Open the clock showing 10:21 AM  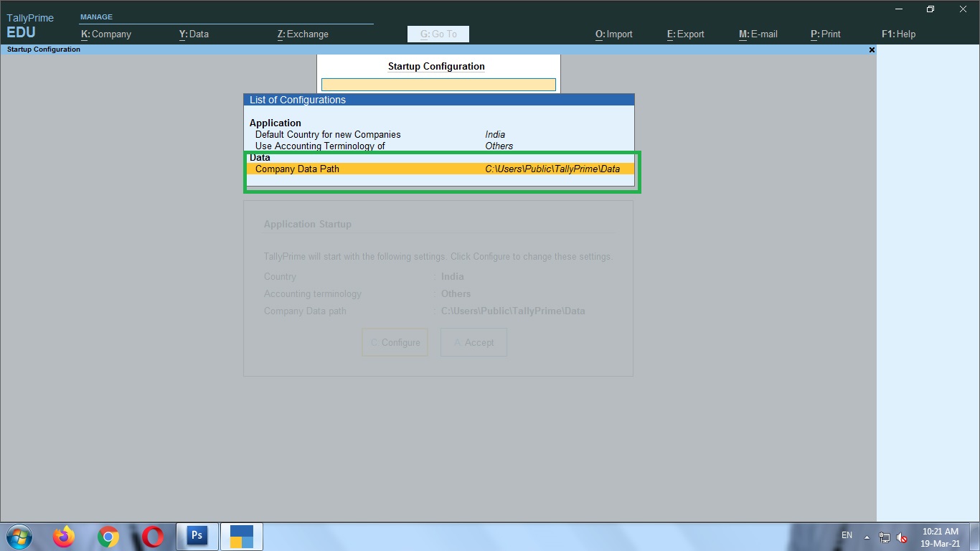click(940, 537)
